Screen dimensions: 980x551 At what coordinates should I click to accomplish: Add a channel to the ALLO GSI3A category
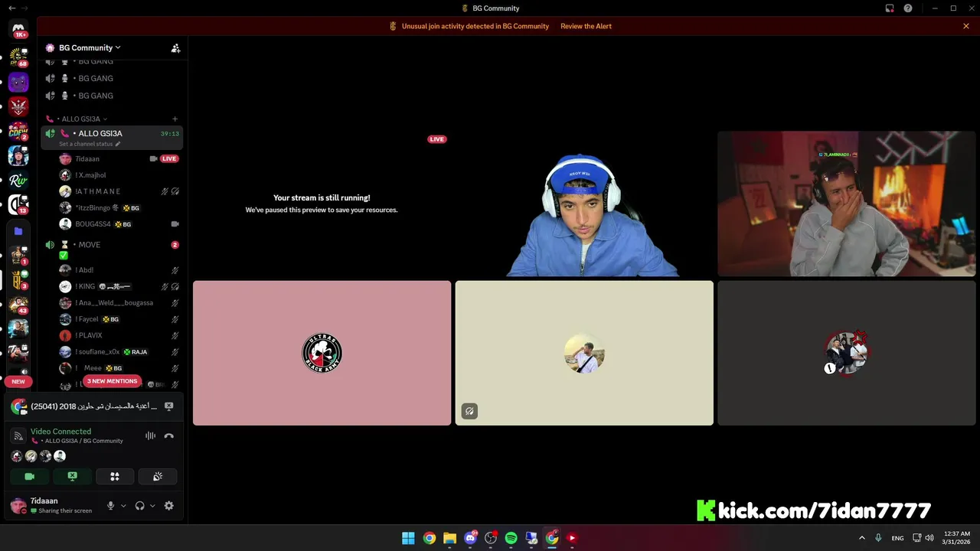click(x=175, y=119)
